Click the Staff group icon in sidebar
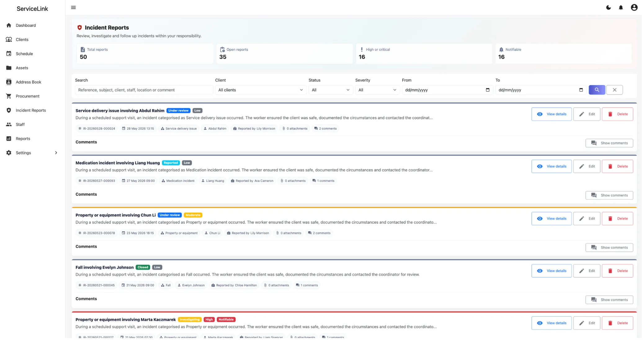This screenshot has height=340, width=644. pos(9,124)
